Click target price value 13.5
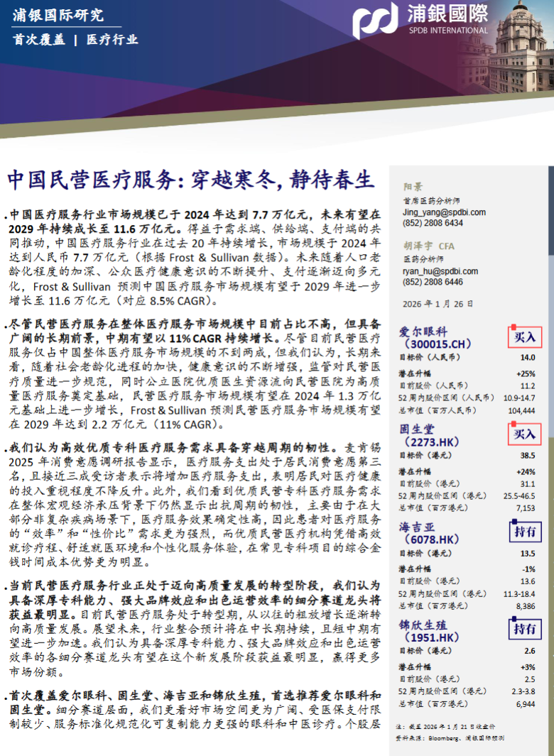554x756 pixels. pyautogui.click(x=528, y=554)
